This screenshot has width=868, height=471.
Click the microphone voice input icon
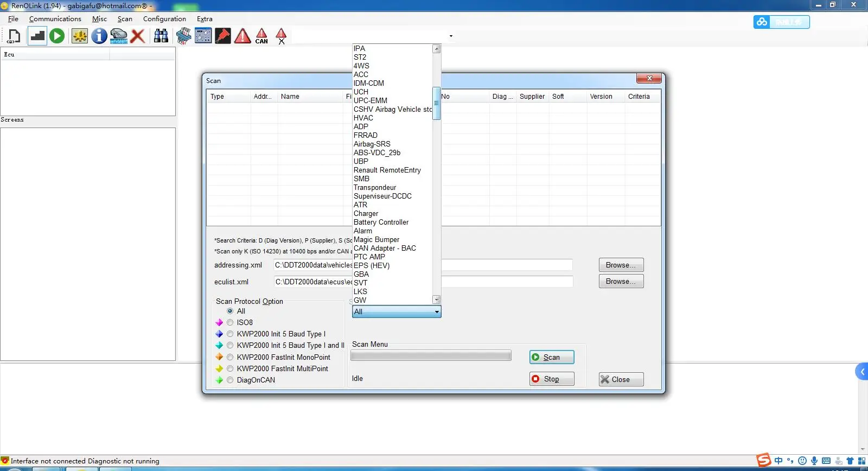[814, 461]
